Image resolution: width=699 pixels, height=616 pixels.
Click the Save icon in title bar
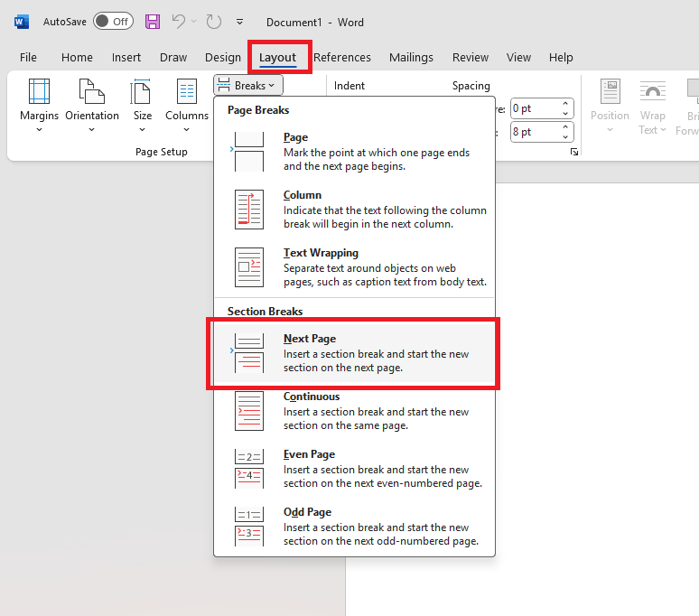(x=153, y=21)
